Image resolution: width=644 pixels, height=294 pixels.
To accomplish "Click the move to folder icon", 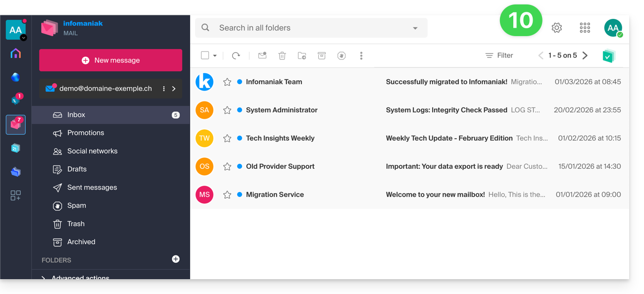I will 302,56.
